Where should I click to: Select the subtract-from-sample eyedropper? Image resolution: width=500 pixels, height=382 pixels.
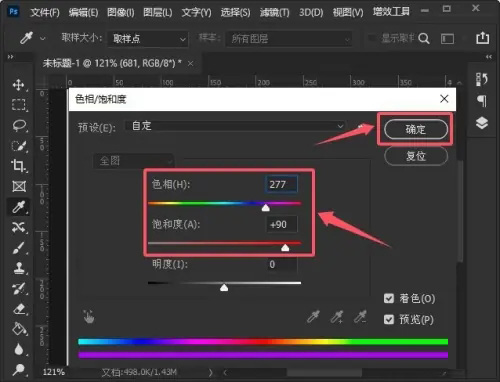coord(360,317)
